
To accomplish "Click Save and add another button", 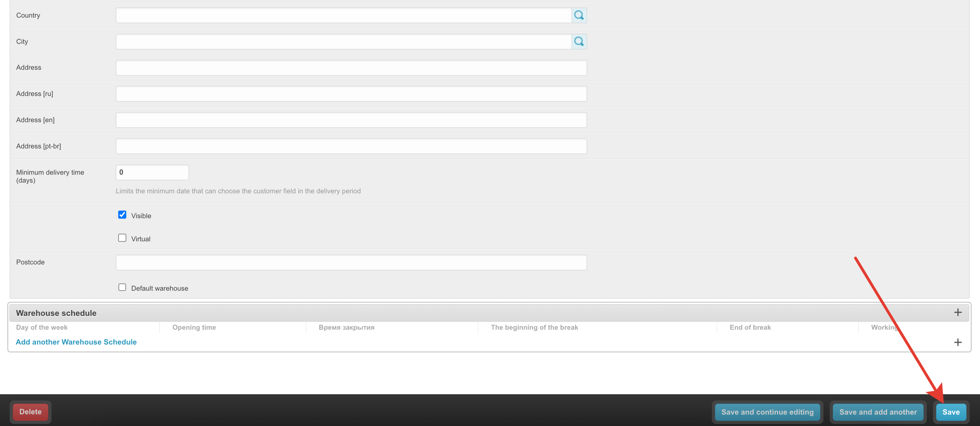I will point(878,412).
